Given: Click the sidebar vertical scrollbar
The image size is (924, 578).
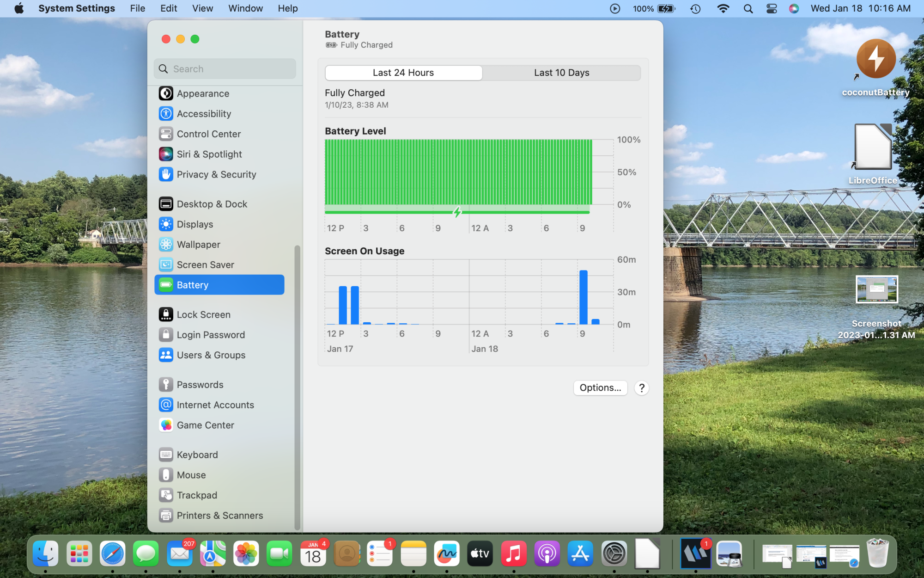Looking at the screenshot, I should coord(297,387).
